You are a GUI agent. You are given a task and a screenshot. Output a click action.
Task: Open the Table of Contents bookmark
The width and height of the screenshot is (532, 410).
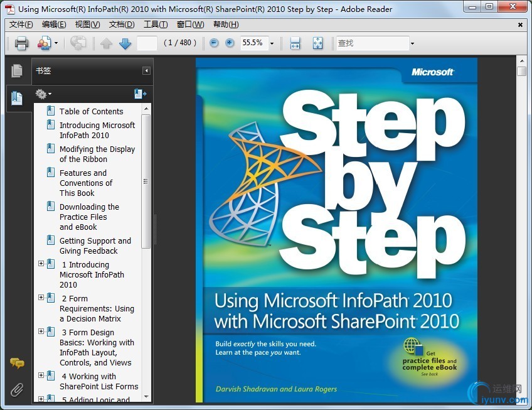coord(91,111)
